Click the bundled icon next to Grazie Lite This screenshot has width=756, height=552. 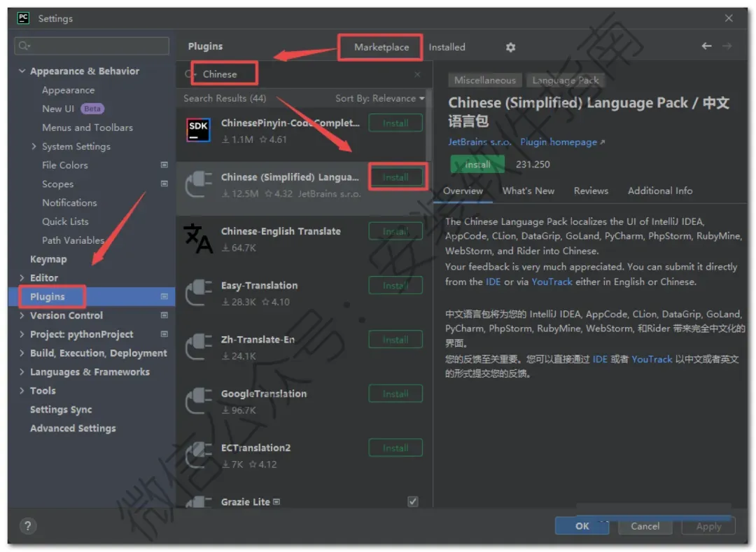tap(276, 502)
